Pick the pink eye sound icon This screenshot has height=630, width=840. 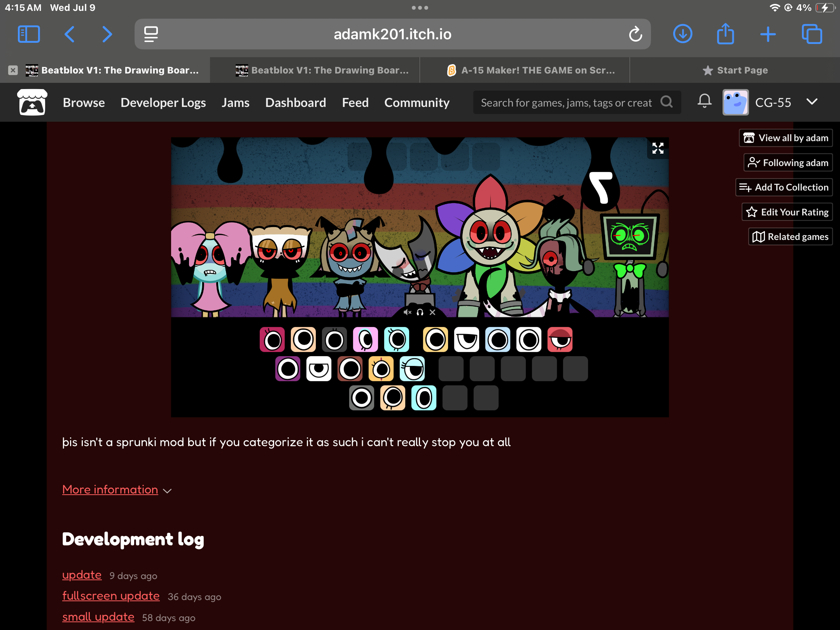coord(366,339)
